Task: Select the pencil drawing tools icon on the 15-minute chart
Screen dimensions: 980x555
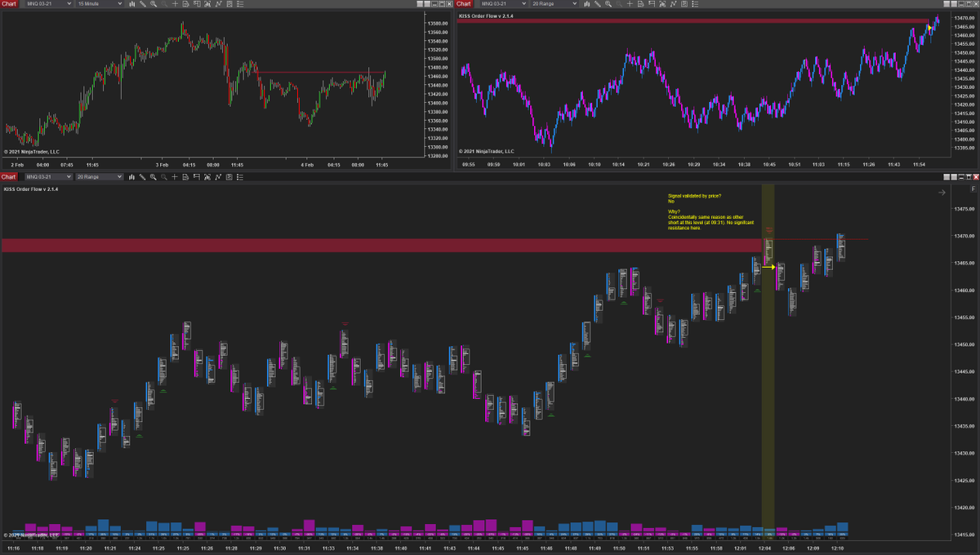Action: tap(142, 4)
